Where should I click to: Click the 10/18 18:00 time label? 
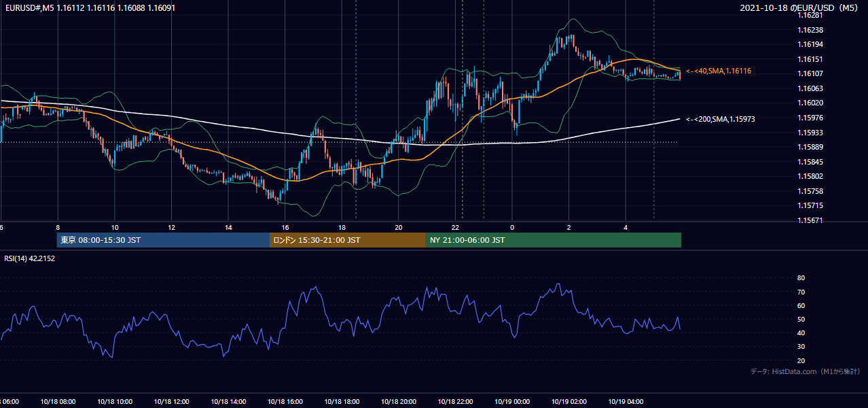click(342, 402)
